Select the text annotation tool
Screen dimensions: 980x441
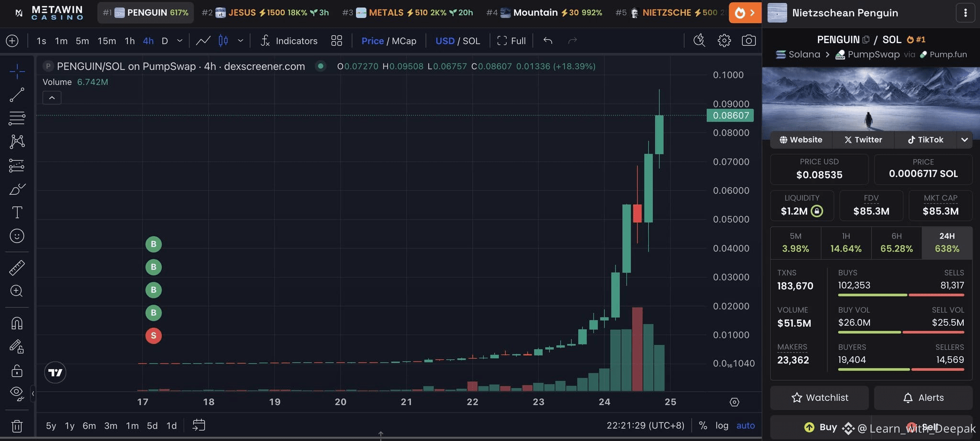coord(17,212)
